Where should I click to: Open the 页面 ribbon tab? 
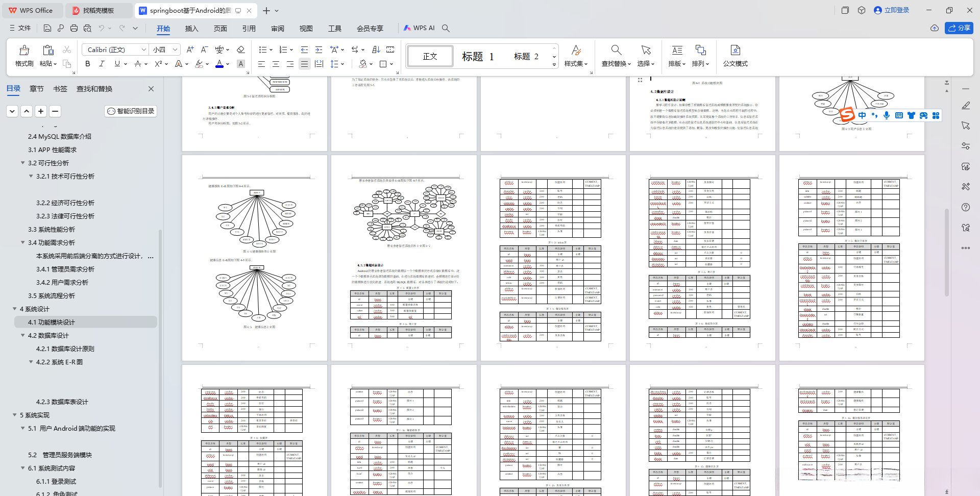220,28
